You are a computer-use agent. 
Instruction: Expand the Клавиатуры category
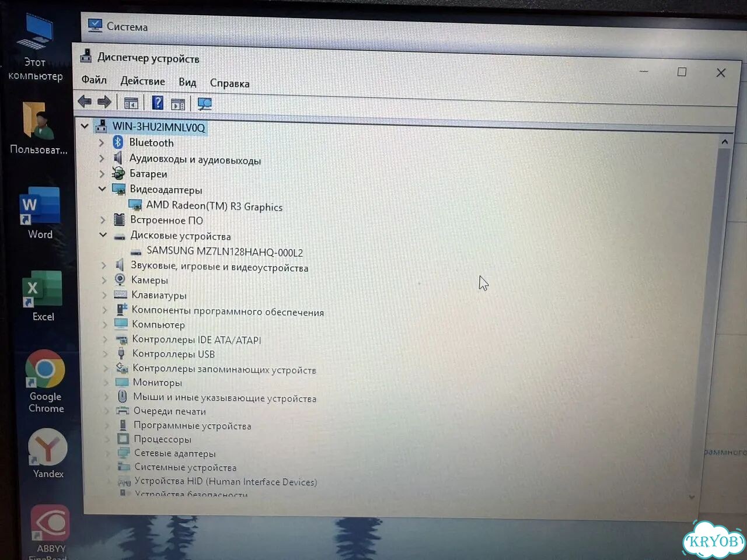click(104, 295)
